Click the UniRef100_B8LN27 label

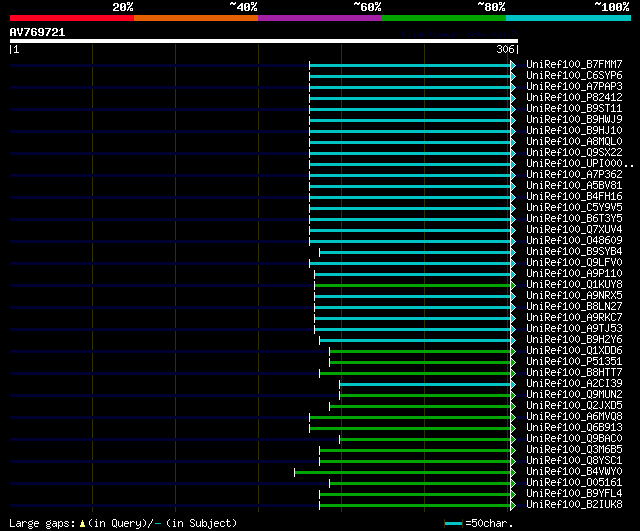(574, 307)
